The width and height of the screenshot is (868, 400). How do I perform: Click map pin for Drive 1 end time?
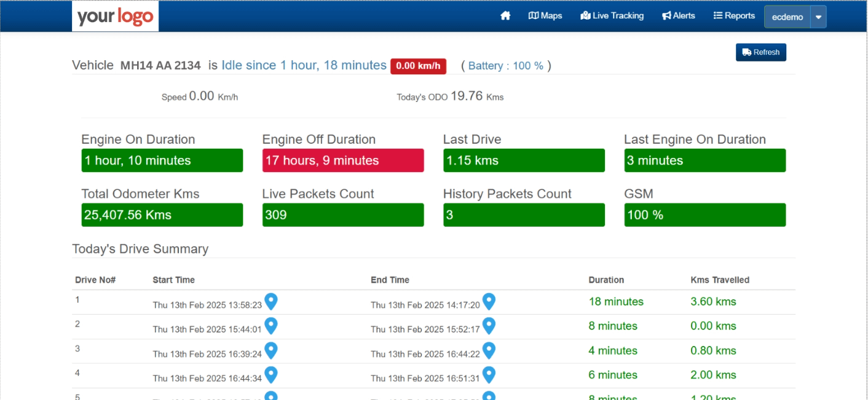[x=489, y=301]
